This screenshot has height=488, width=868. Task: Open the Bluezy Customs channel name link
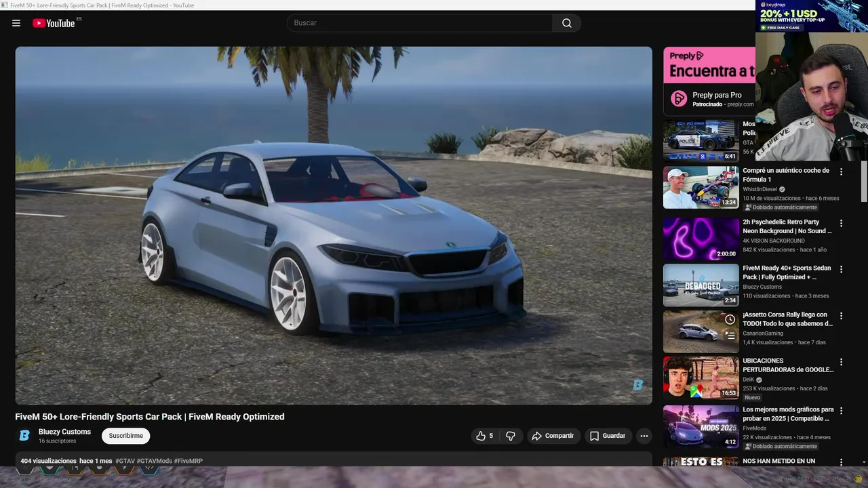pyautogui.click(x=64, y=432)
